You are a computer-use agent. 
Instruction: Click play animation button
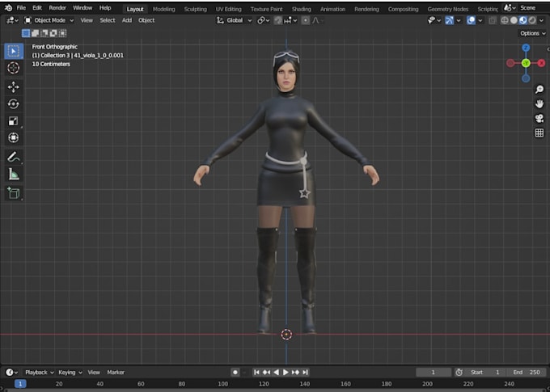(286, 373)
